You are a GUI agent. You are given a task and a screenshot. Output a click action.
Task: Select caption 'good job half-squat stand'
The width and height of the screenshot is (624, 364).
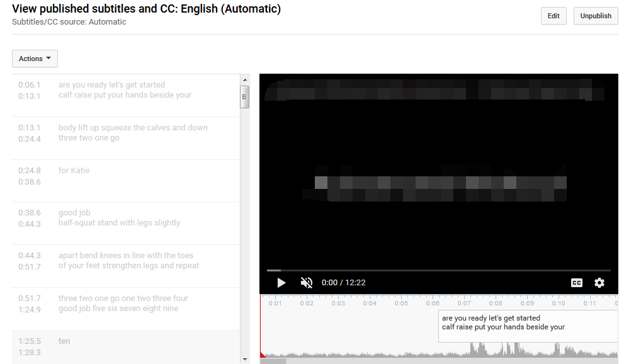[x=126, y=224]
